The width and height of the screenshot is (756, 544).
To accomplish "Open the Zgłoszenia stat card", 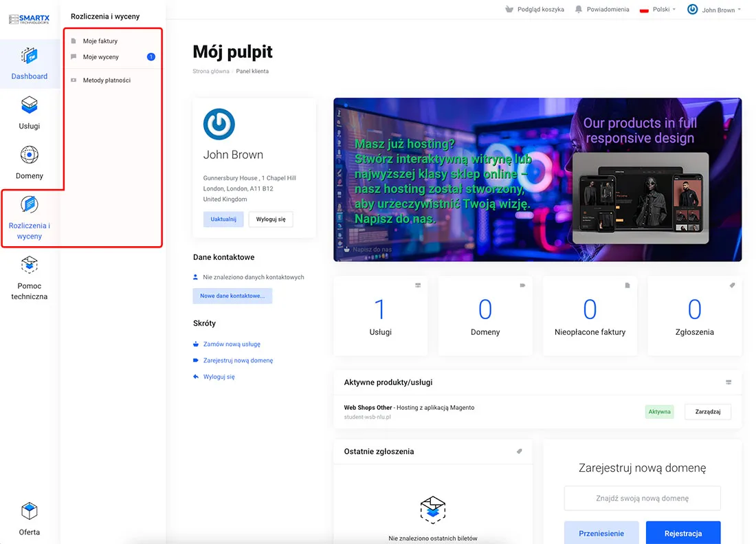I will 695,316.
